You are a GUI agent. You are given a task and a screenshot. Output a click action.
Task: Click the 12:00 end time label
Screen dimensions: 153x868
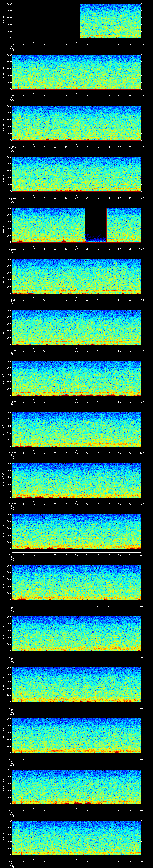click(x=141, y=402)
